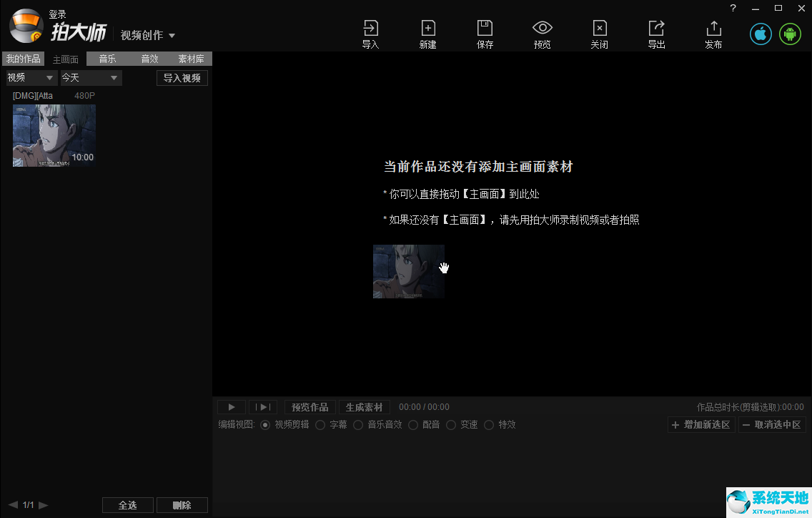This screenshot has height=518, width=812.
Task: Open 预览 (Preview) from the top toolbar
Action: click(x=542, y=32)
